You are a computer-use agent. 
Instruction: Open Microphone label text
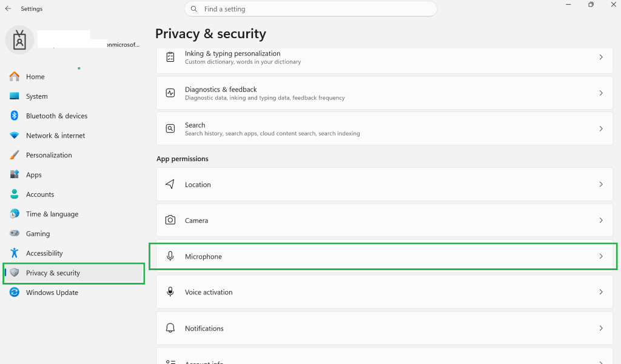[x=203, y=256]
